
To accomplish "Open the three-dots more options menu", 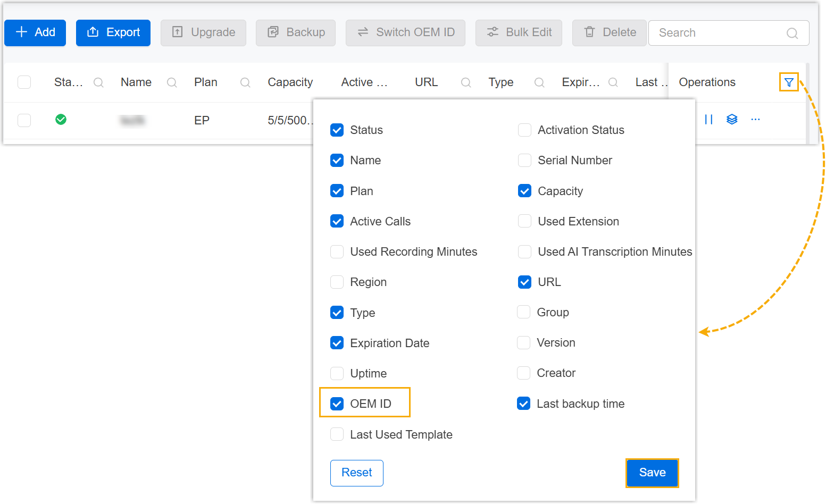I will click(755, 120).
